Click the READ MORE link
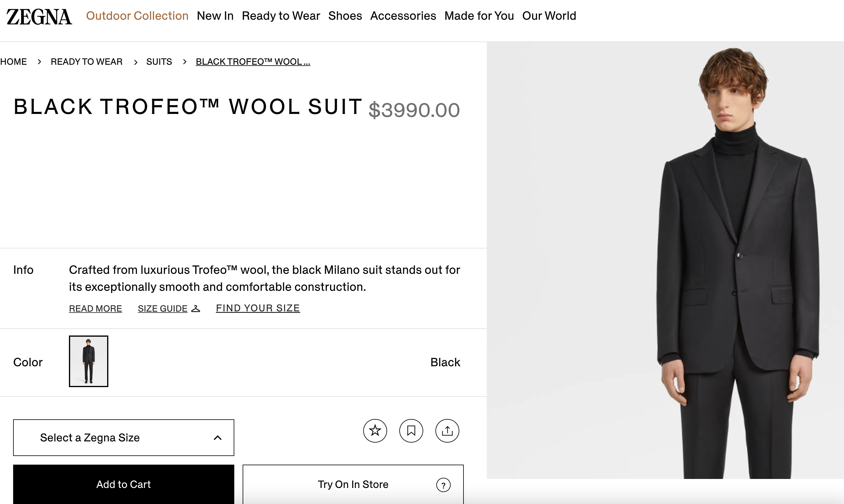Image resolution: width=844 pixels, height=504 pixels. tap(96, 308)
